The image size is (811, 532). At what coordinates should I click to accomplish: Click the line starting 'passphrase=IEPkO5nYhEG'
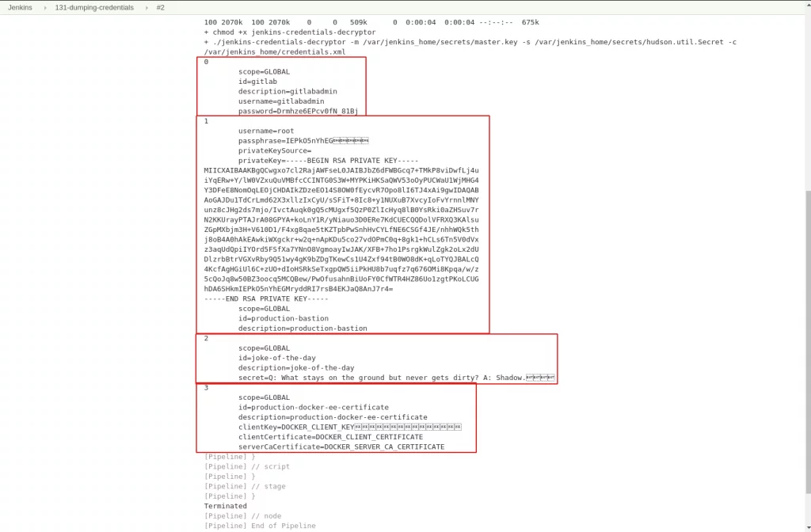click(x=303, y=141)
